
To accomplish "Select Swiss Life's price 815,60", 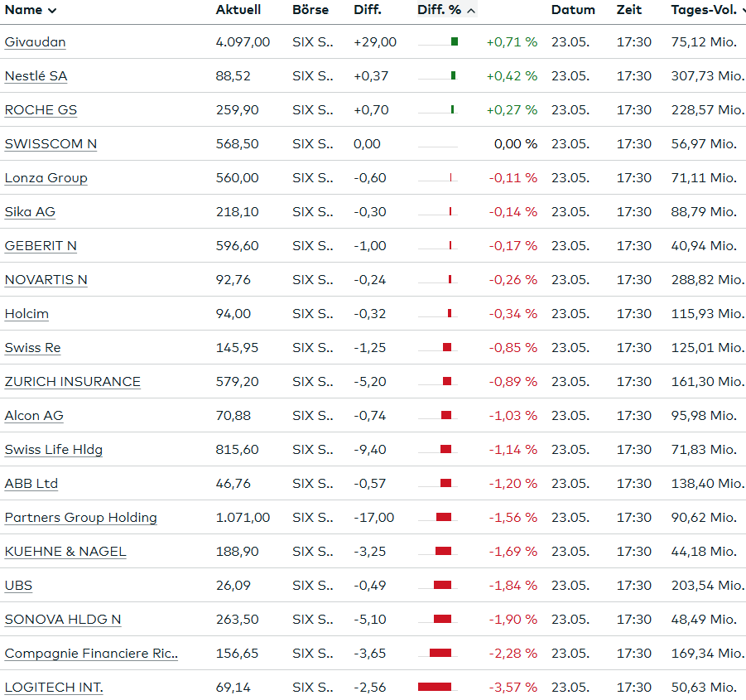I will (238, 450).
